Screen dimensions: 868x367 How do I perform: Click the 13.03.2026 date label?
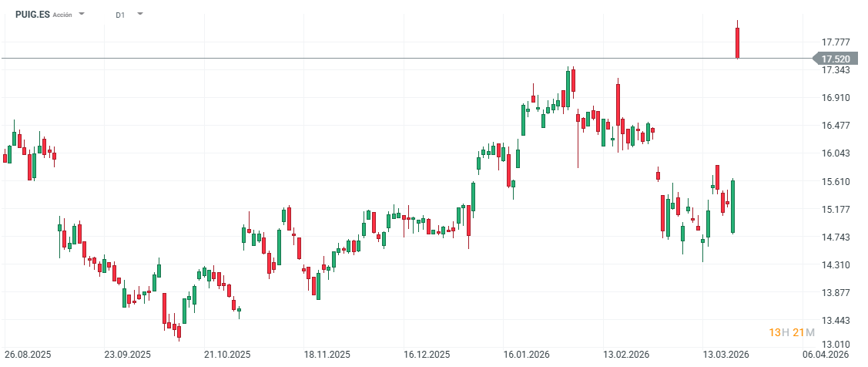726,355
